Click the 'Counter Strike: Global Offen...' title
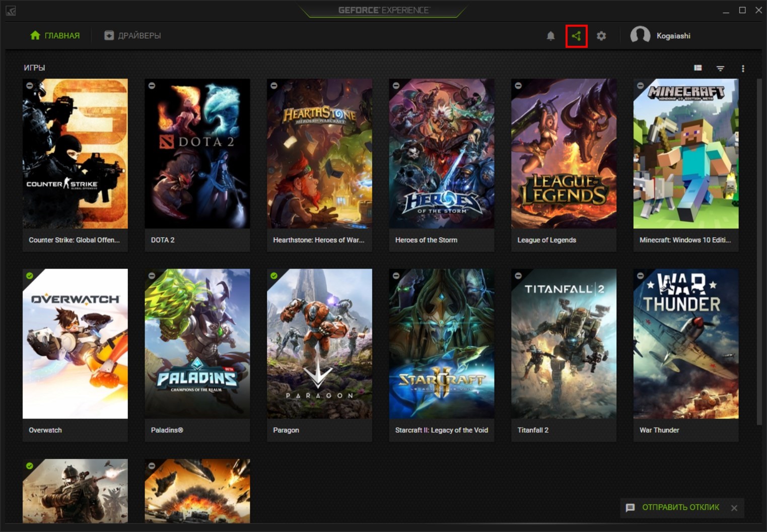Image resolution: width=767 pixels, height=532 pixels. coord(74,240)
